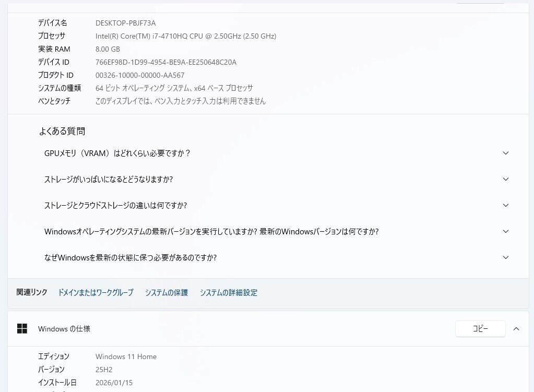Click the システムの種類 label

(60, 88)
